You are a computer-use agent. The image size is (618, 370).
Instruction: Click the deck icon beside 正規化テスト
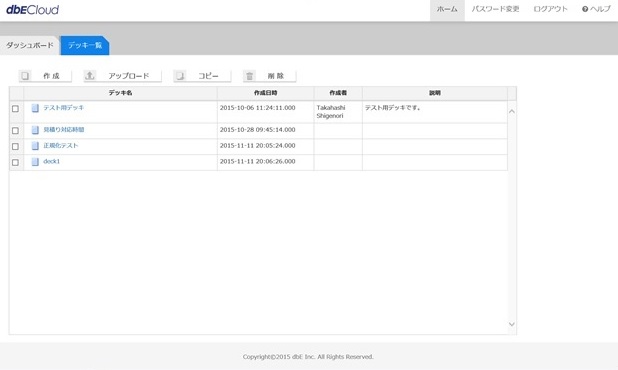pos(35,146)
